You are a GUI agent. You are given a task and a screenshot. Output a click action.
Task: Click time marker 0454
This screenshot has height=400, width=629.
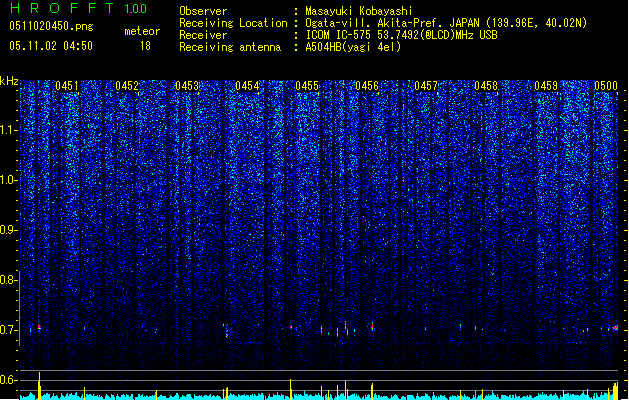point(247,86)
